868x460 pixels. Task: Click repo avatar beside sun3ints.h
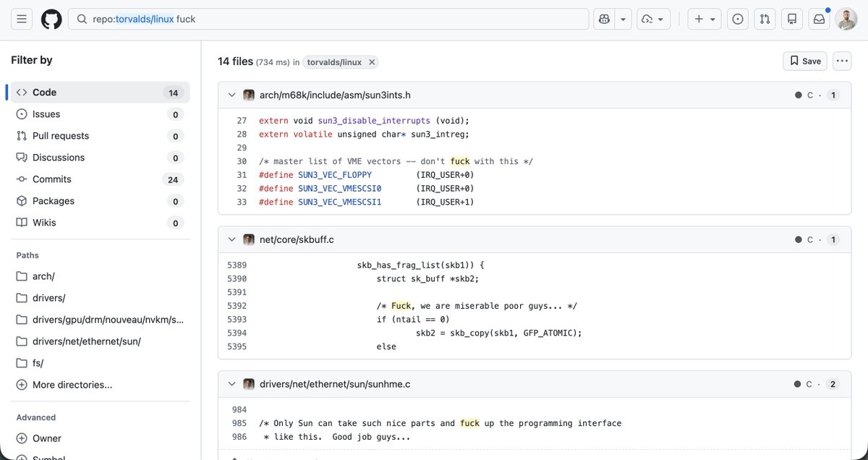249,95
